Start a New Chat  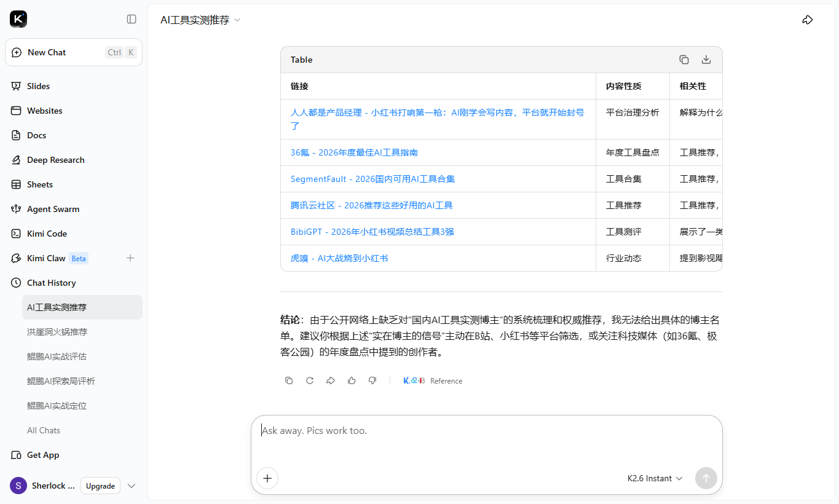tap(74, 52)
